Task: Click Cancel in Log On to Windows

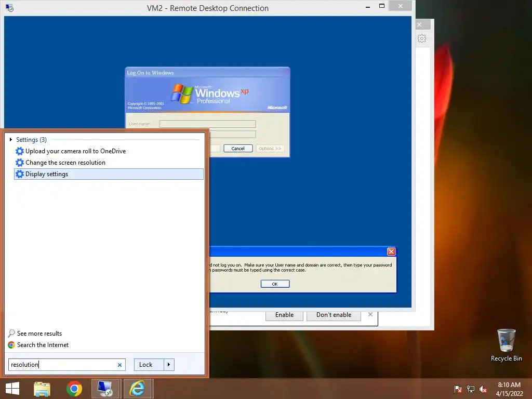Action: [x=238, y=148]
